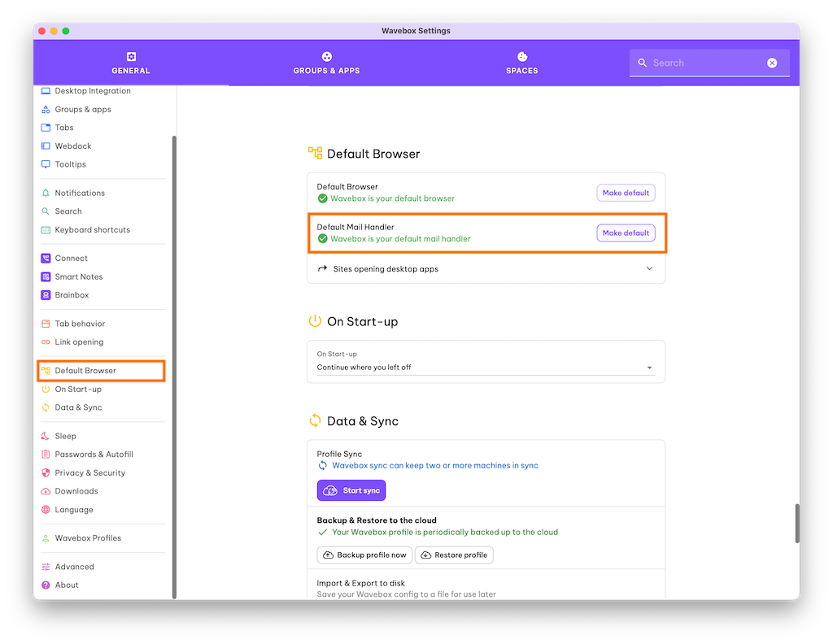Click the Smart Notes sidebar icon
Image resolution: width=833 pixels, height=644 pixels.
[46, 276]
